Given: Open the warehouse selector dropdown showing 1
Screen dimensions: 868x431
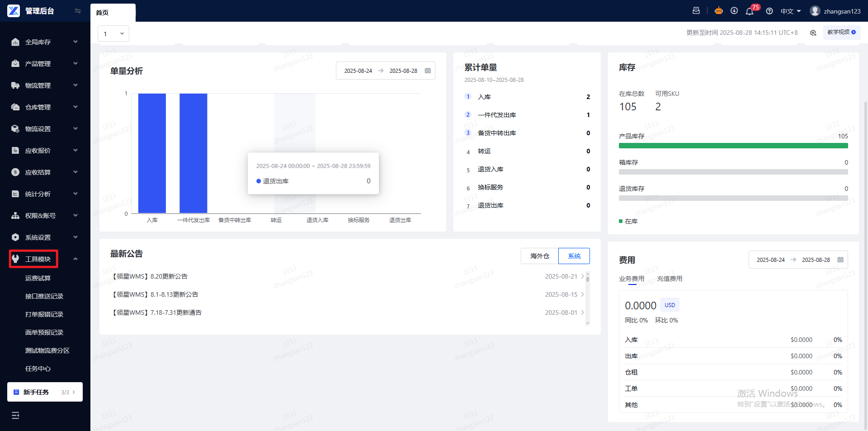Looking at the screenshot, I should pyautogui.click(x=113, y=33).
